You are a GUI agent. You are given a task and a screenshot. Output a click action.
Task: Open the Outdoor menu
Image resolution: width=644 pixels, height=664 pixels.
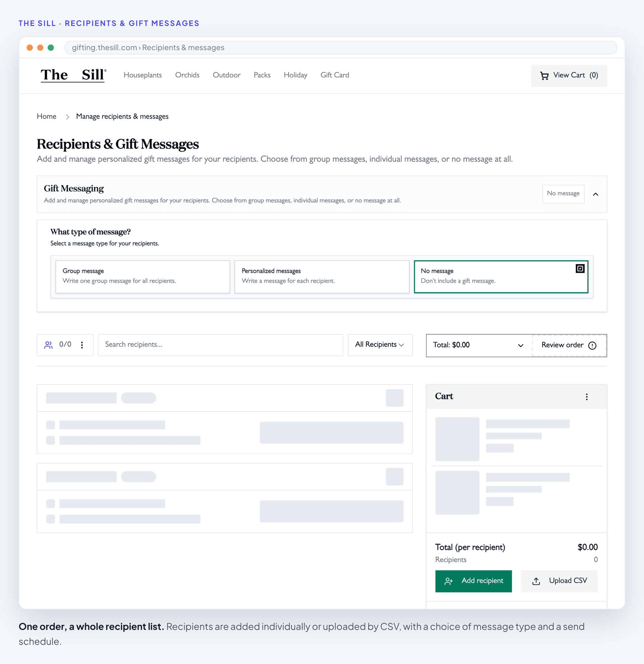coord(226,75)
